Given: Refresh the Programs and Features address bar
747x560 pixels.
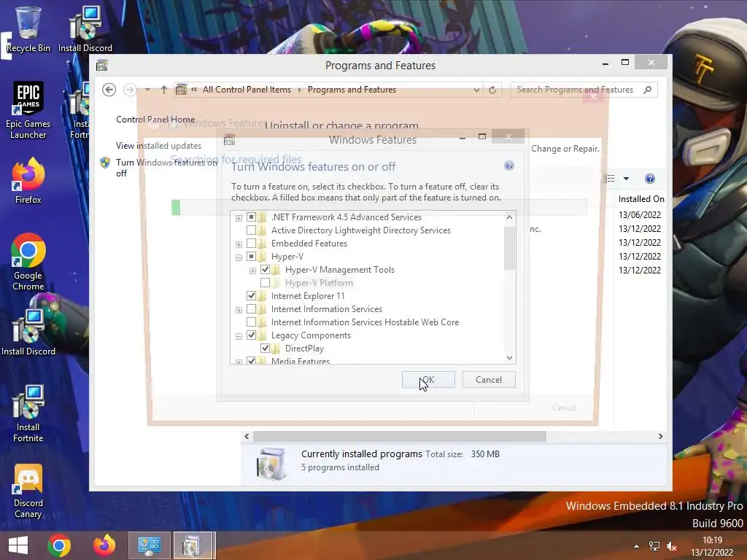Looking at the screenshot, I should pos(492,90).
